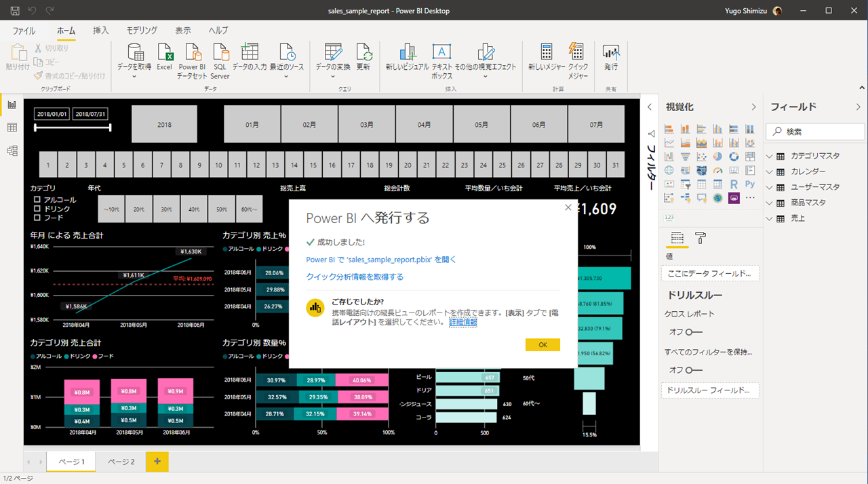This screenshot has height=484, width=868.
Task: Switch to the 表示 ribbon tab
Action: tap(183, 31)
